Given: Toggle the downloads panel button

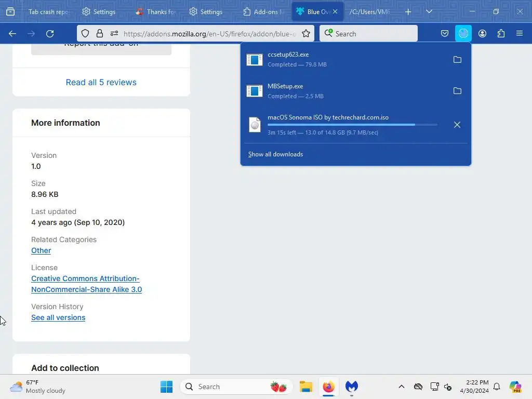Looking at the screenshot, I should 463,33.
